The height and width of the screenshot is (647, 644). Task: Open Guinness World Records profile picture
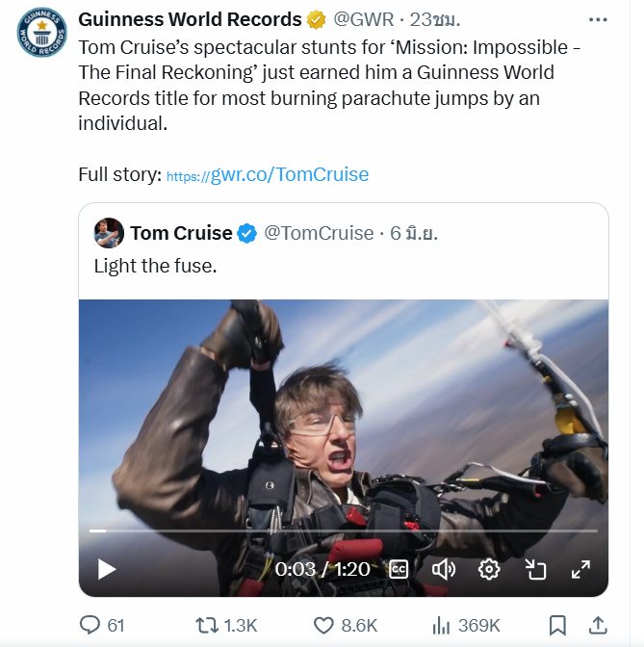(40, 40)
